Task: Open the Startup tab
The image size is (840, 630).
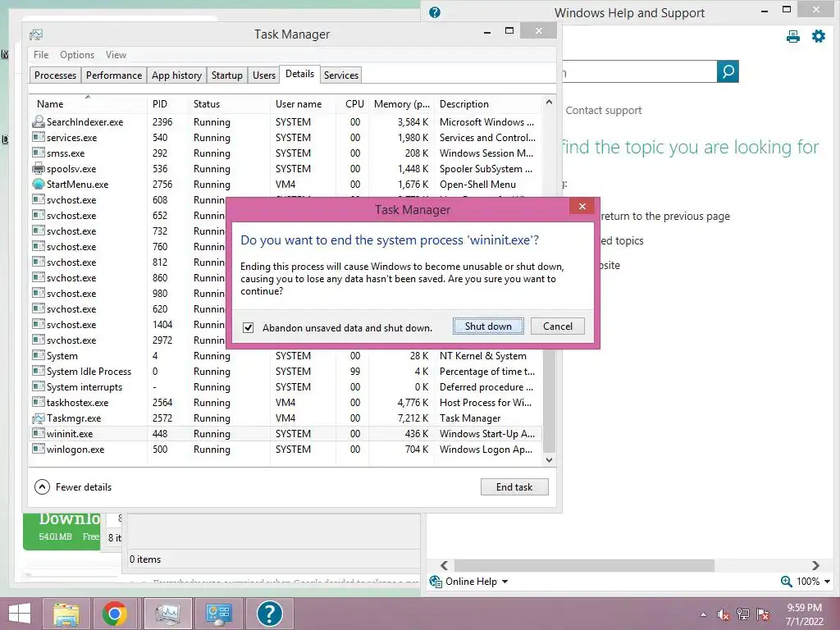Action: pyautogui.click(x=227, y=75)
